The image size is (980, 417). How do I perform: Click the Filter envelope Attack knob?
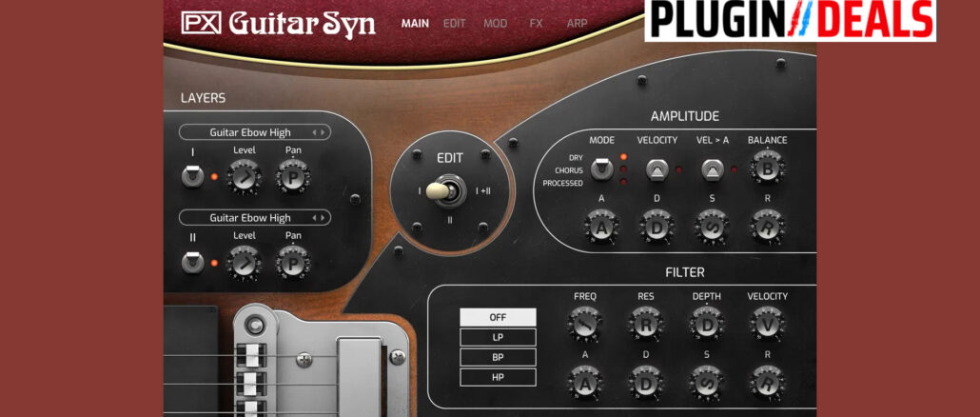586,383
